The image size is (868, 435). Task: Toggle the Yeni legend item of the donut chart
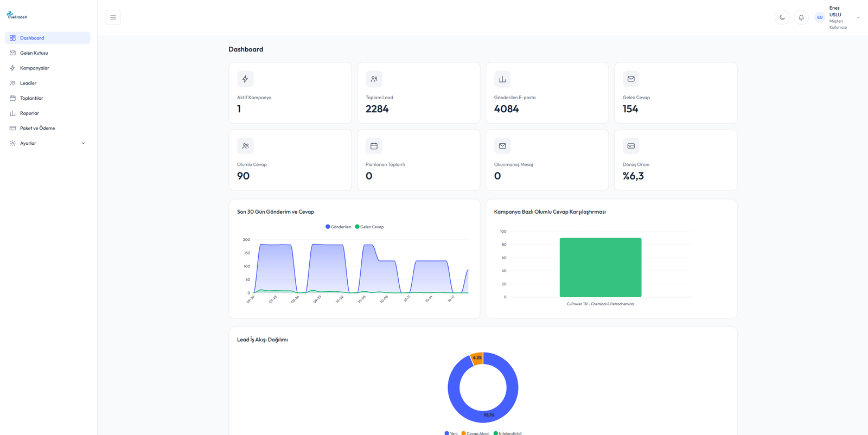451,433
